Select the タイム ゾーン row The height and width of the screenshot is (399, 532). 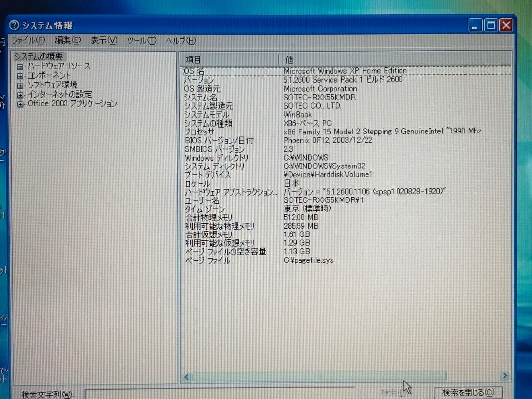(346, 209)
